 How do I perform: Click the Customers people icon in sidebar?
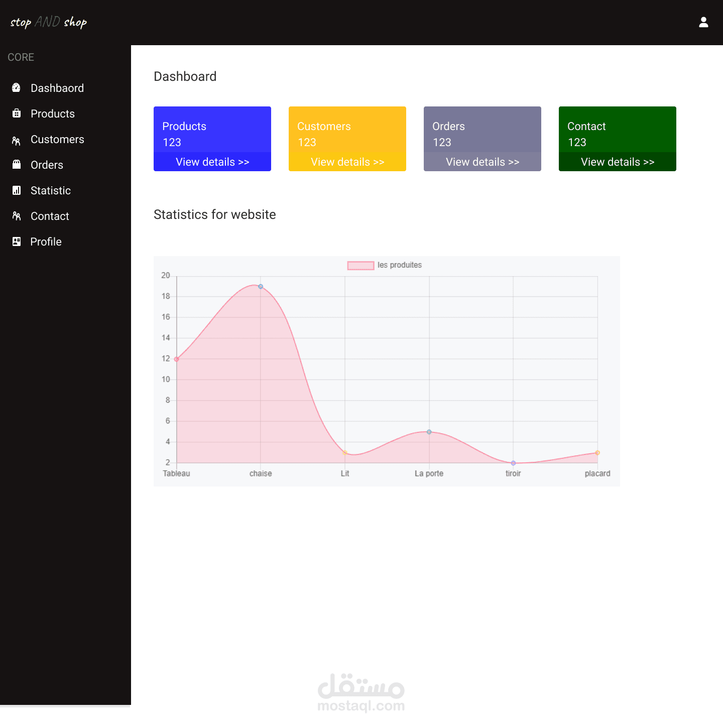point(17,141)
